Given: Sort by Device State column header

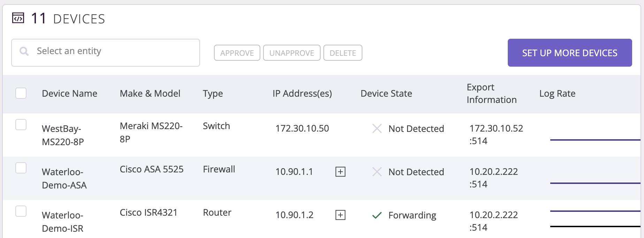Looking at the screenshot, I should tap(386, 94).
